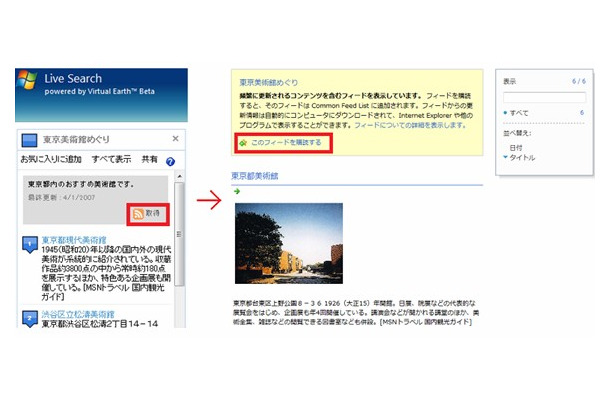Click the star subscribe feed icon
Screen dimensions: 610x400
pos(244,143)
